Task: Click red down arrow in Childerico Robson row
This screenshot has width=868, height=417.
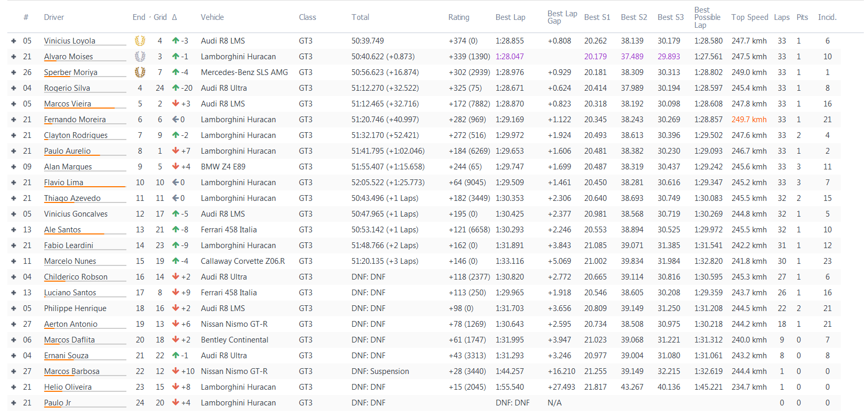Action: (176, 276)
